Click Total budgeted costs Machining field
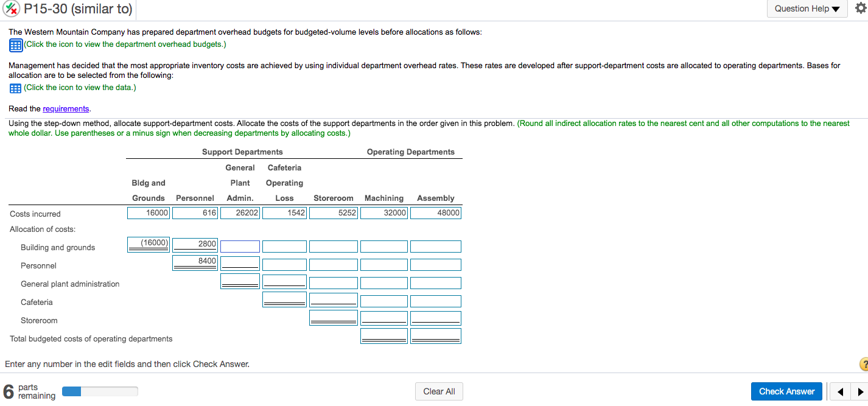The width and height of the screenshot is (868, 406). pos(384,335)
